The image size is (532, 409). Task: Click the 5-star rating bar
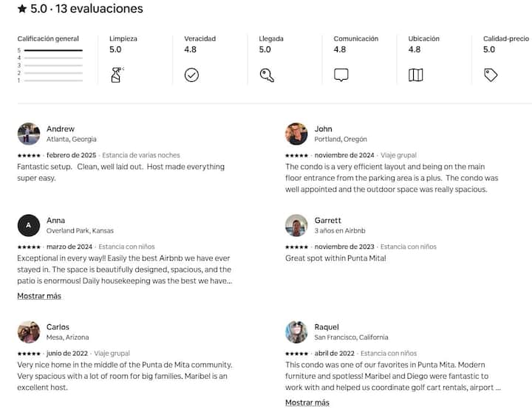tap(53, 50)
